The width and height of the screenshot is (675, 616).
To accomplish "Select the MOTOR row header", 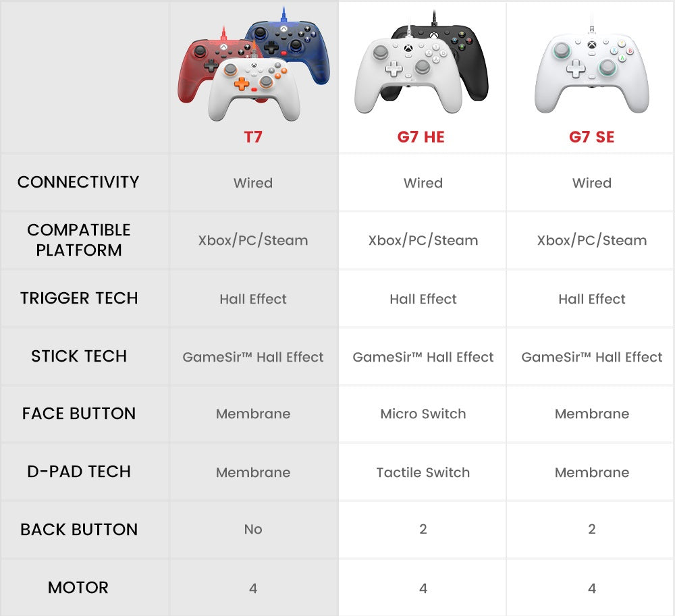I will (78, 588).
